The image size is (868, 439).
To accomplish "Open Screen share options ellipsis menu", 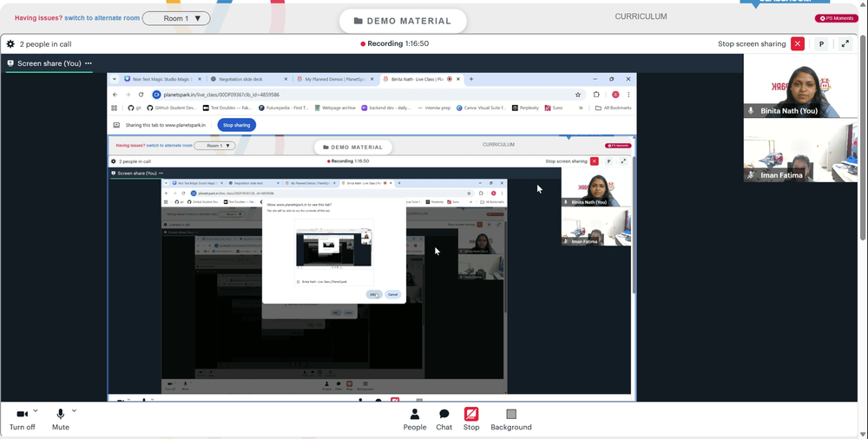I will (x=88, y=63).
